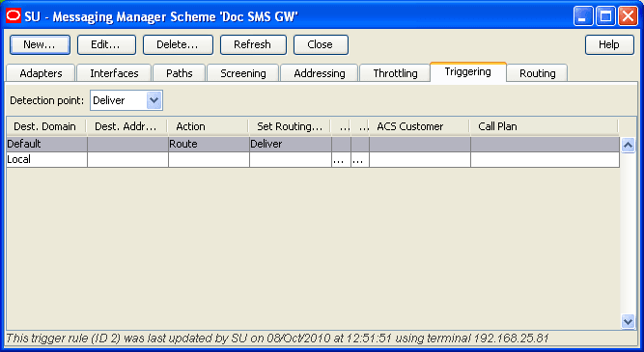
Task: Click the Delete... button
Action: click(x=178, y=44)
